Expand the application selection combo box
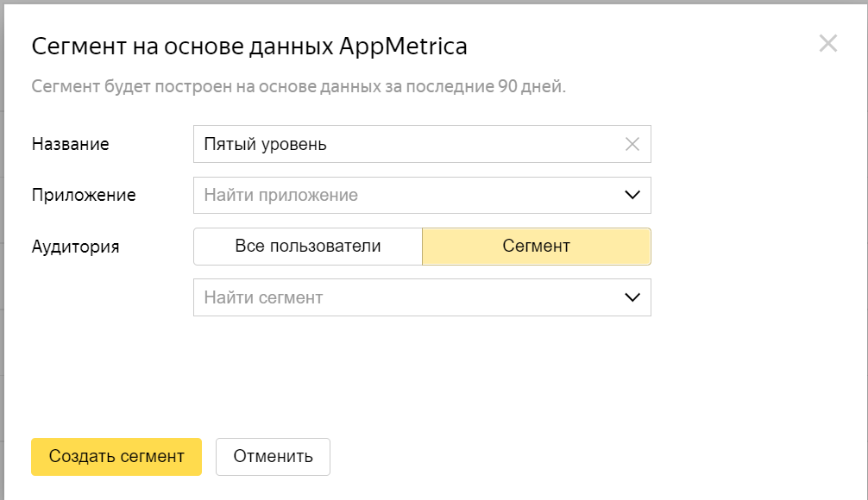868x500 pixels. pos(634,195)
